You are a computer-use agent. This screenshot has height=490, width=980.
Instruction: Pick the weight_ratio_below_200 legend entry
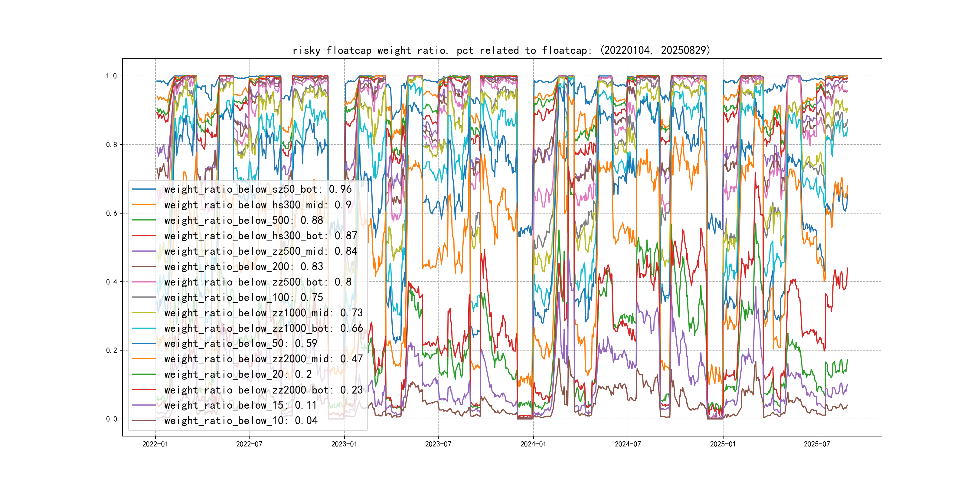click(243, 267)
